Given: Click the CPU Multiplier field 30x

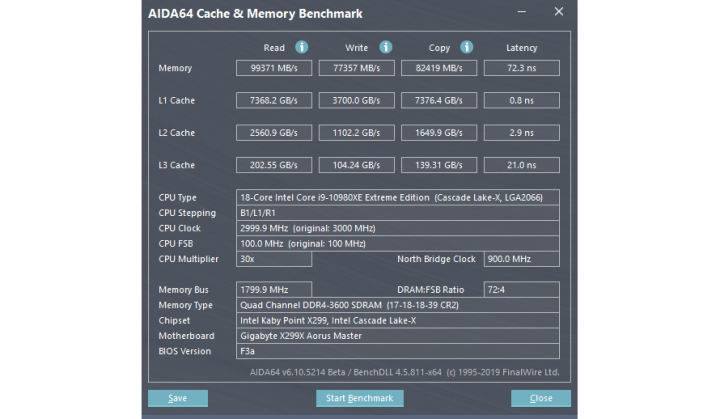Looking at the screenshot, I should click(x=274, y=259).
